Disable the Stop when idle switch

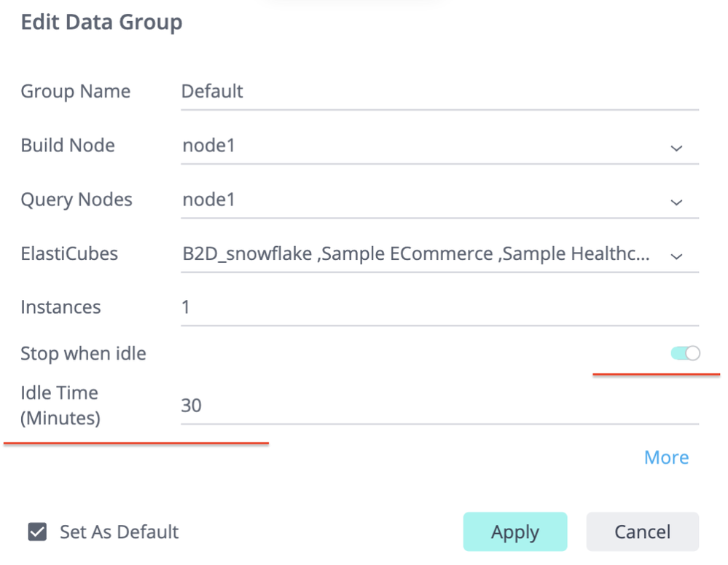685,354
